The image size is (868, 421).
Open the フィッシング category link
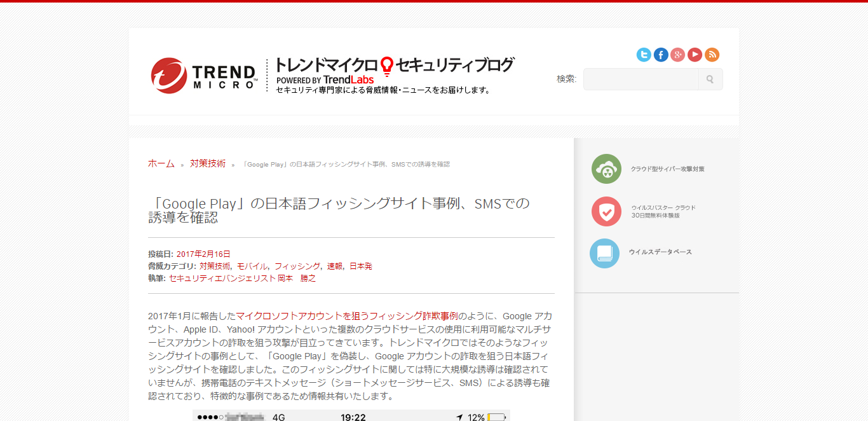coord(297,266)
